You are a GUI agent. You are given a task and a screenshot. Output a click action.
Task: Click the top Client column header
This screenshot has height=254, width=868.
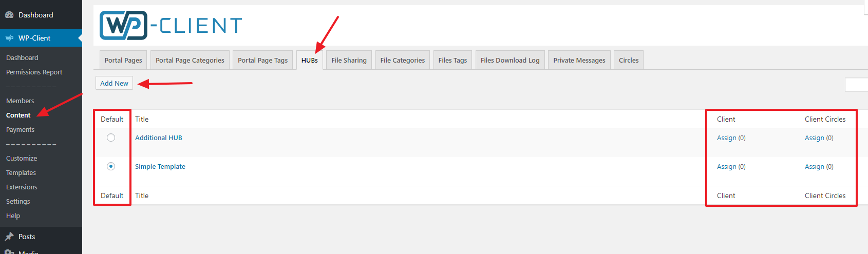coord(726,119)
